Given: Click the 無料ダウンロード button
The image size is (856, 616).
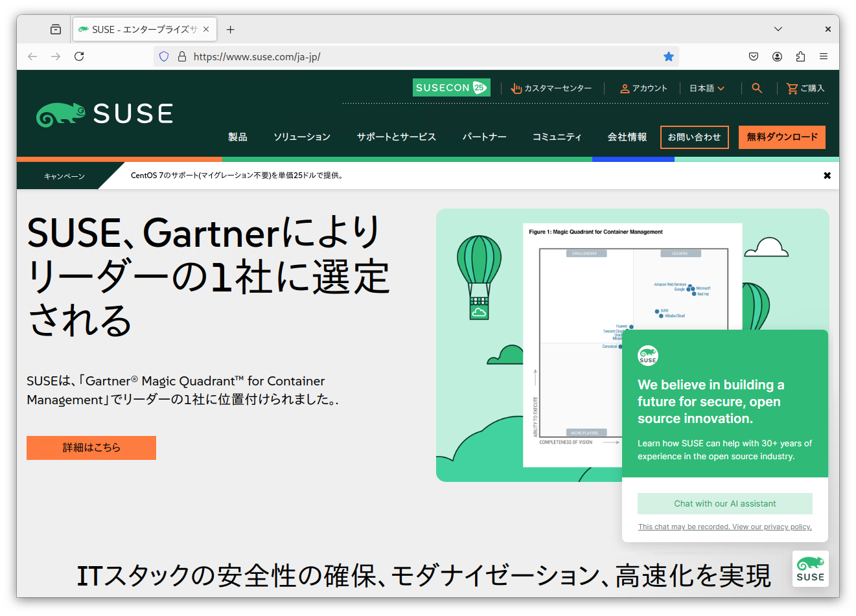Looking at the screenshot, I should (781, 137).
